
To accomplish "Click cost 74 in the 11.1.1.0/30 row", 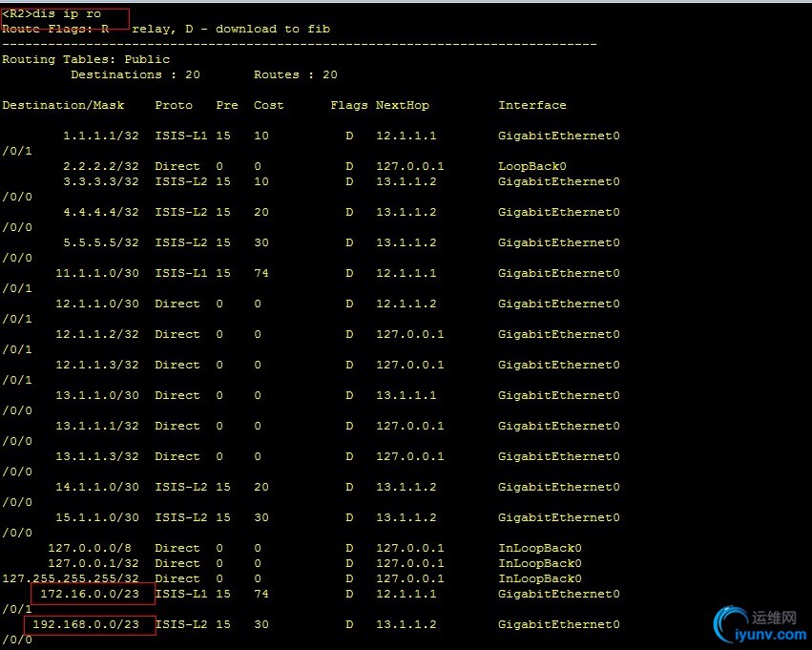I will pyautogui.click(x=261, y=273).
